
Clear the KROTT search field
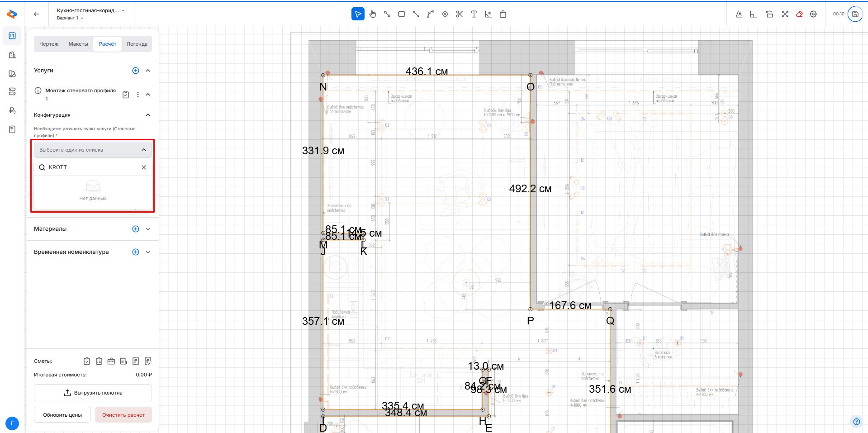pos(144,167)
